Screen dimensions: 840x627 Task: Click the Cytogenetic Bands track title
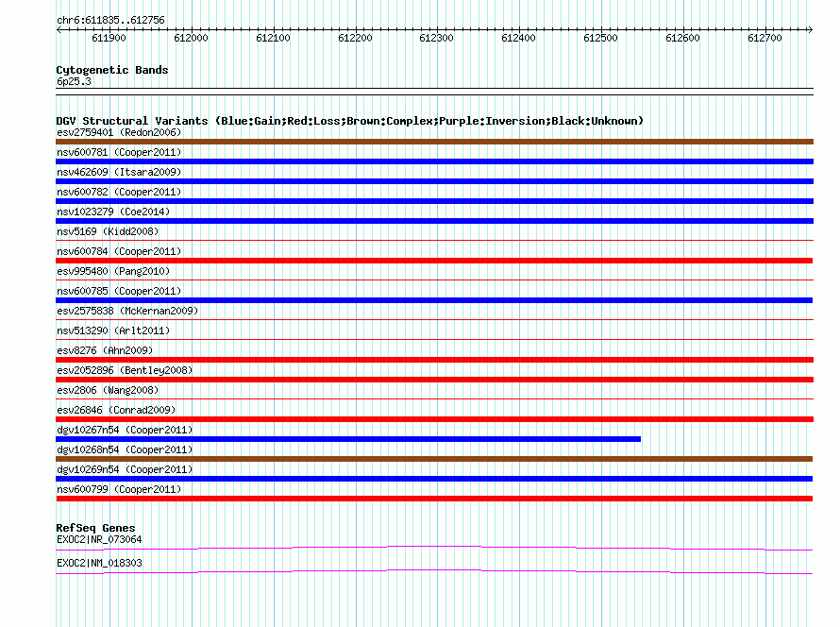pos(112,70)
